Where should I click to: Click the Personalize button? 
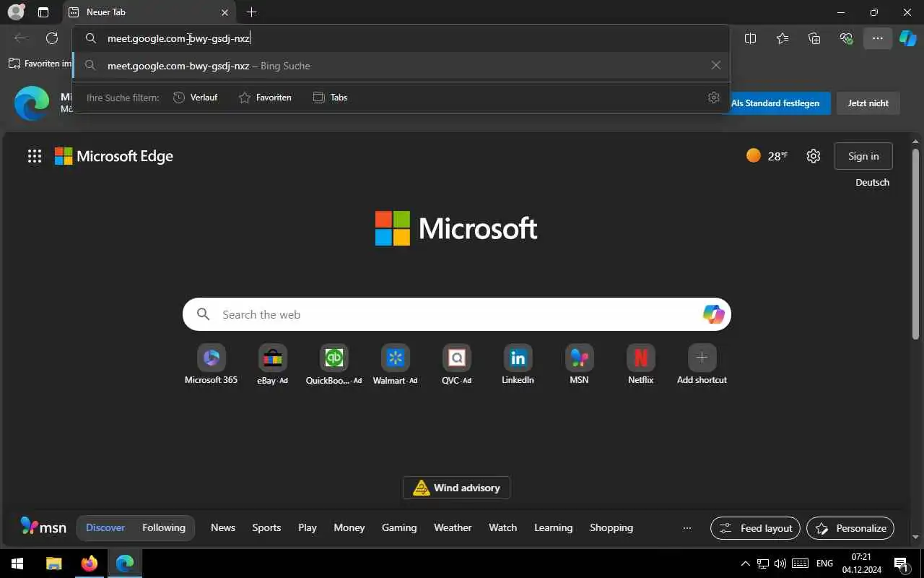(850, 528)
